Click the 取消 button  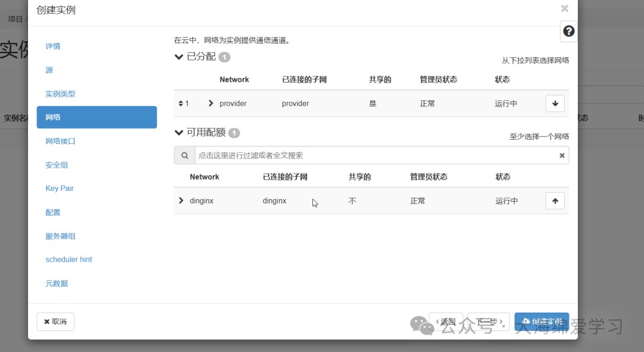click(55, 322)
